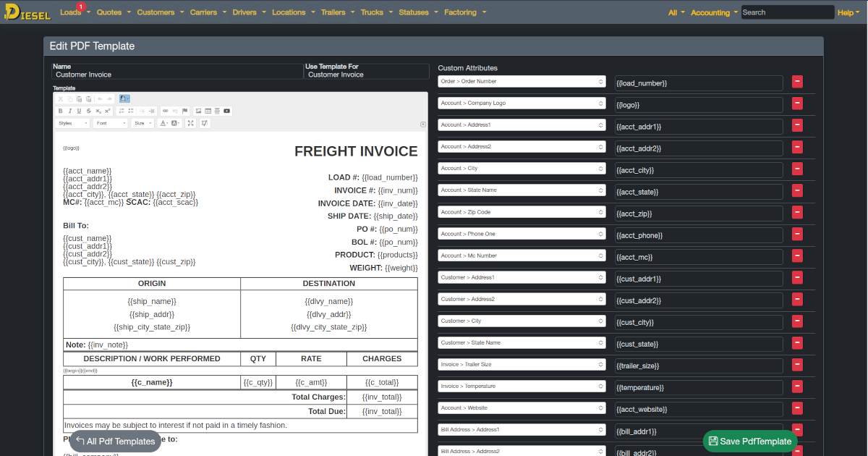Remove the {{cust_state}} attribute row
The width and height of the screenshot is (868, 456).
coord(797,342)
